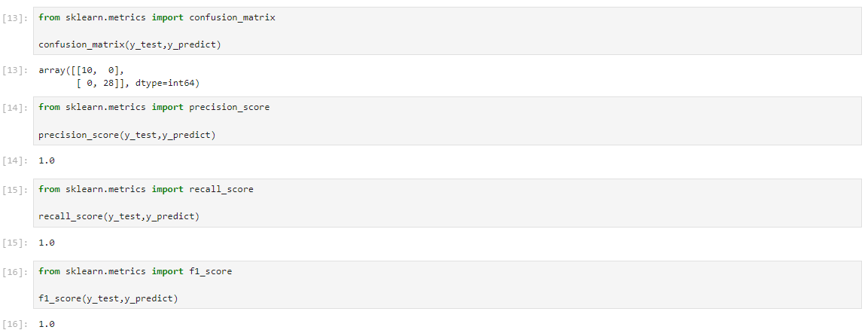Image resolution: width=868 pixels, height=333 pixels.
Task: Click the confusion_matrix import line in cell 13
Action: [157, 18]
